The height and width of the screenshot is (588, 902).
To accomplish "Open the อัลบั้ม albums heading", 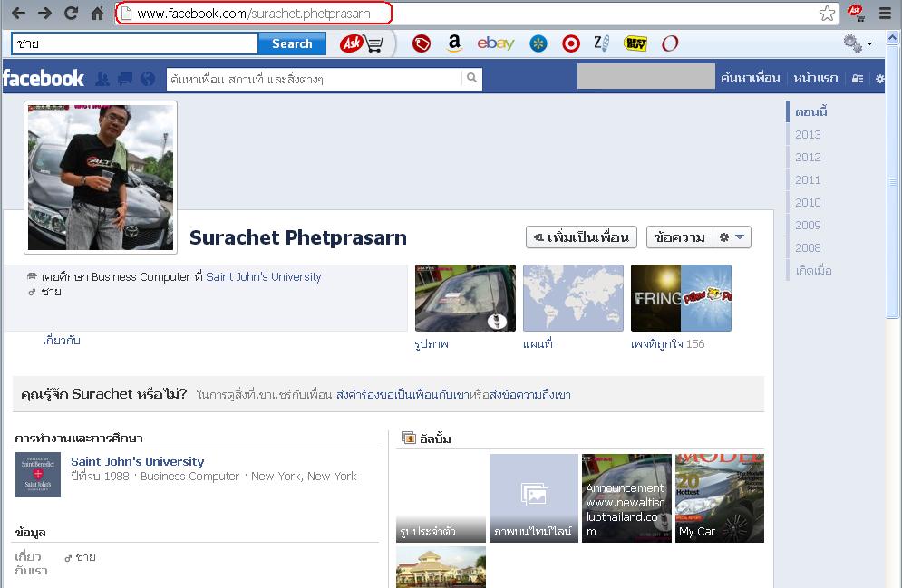I will coord(435,439).
